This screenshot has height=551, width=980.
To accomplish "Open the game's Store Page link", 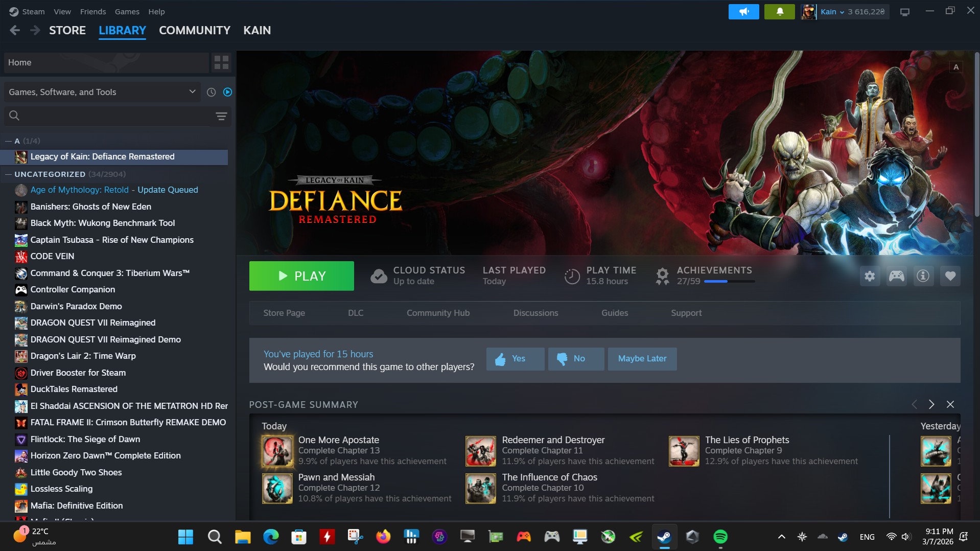I will pos(284,313).
